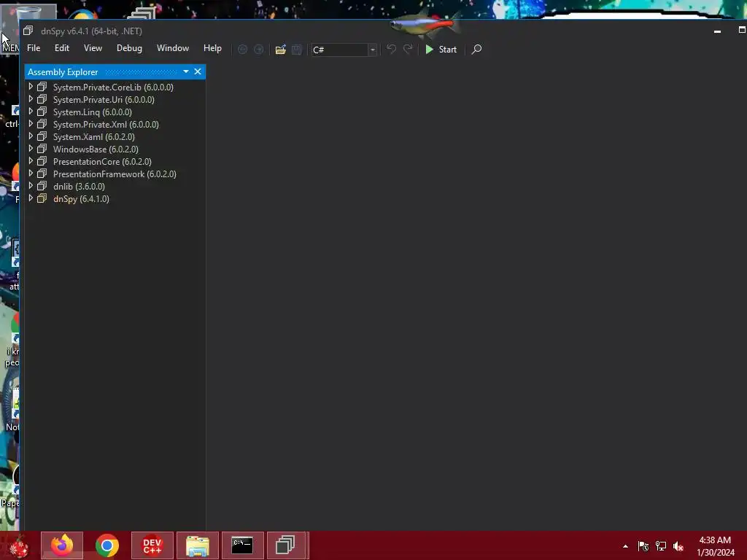The image size is (747, 560).
Task: Click the Save All toolbar icon
Action: tap(297, 50)
